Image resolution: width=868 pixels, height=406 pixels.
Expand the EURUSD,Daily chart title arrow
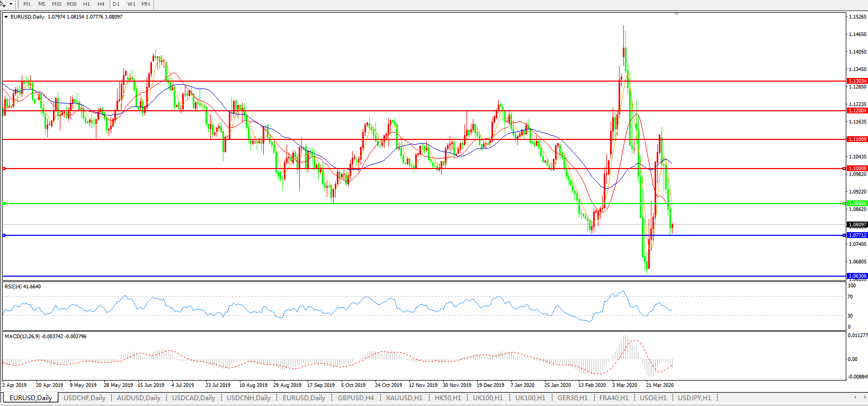pyautogui.click(x=6, y=17)
